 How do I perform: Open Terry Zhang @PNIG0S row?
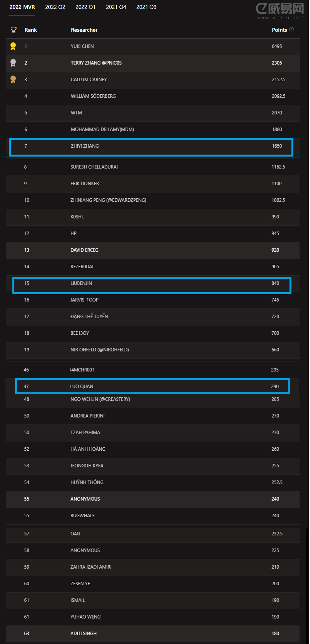point(96,63)
